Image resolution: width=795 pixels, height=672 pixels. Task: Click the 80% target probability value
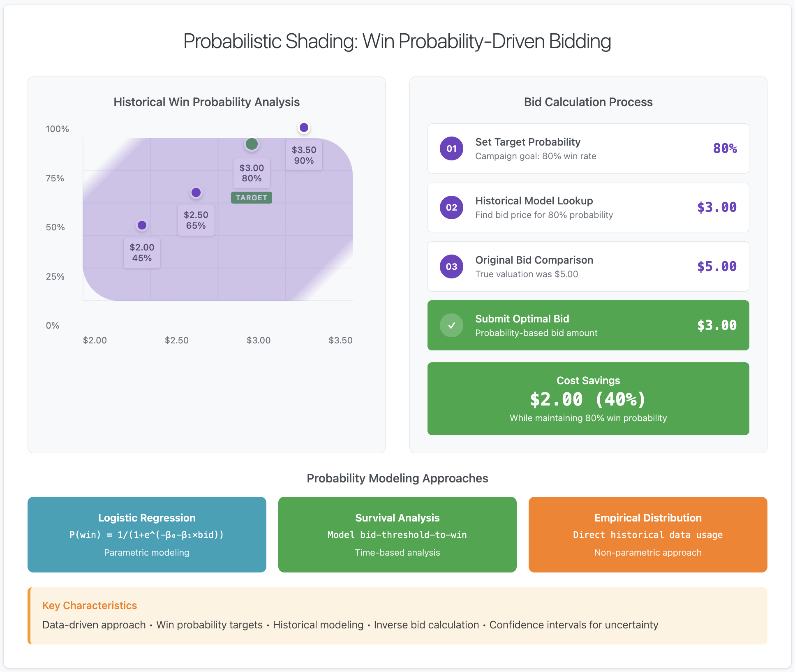pyautogui.click(x=725, y=148)
